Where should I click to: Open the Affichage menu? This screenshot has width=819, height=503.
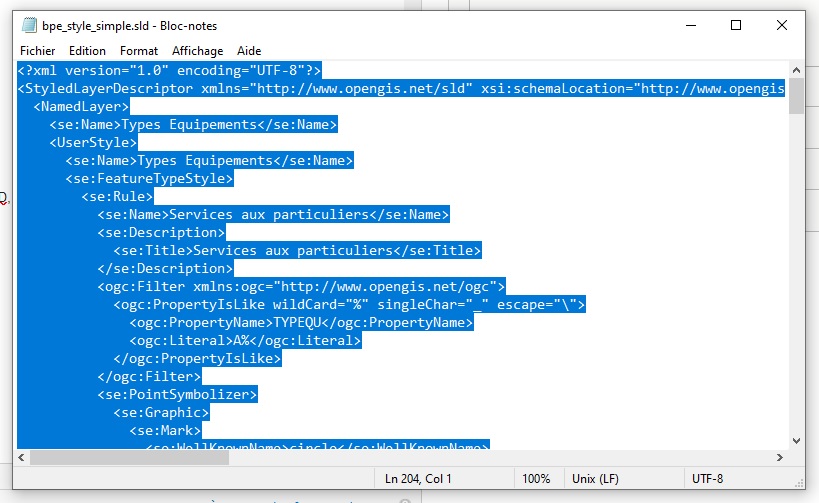(197, 51)
